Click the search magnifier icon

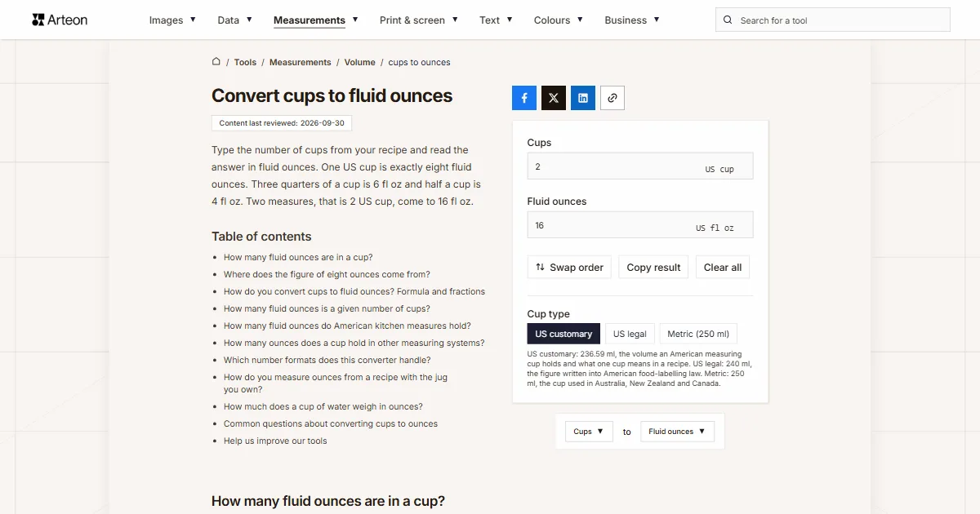pos(728,20)
